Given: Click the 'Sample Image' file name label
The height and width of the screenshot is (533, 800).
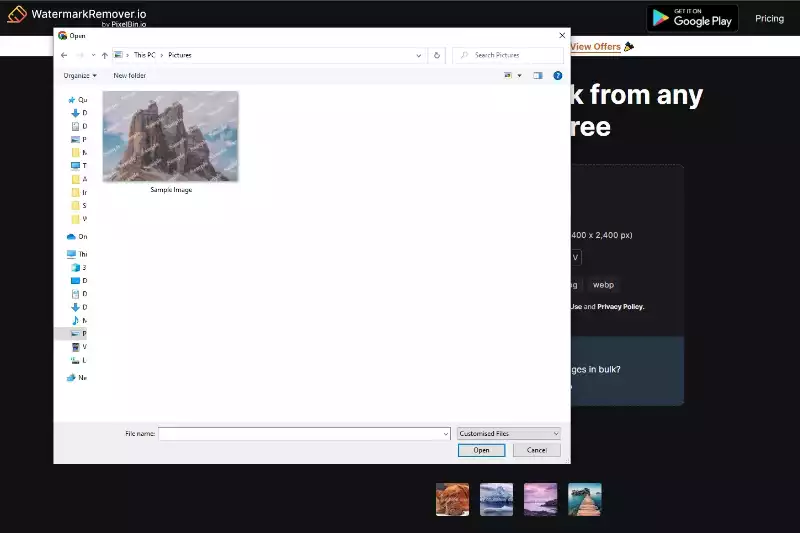Looking at the screenshot, I should click(x=171, y=190).
